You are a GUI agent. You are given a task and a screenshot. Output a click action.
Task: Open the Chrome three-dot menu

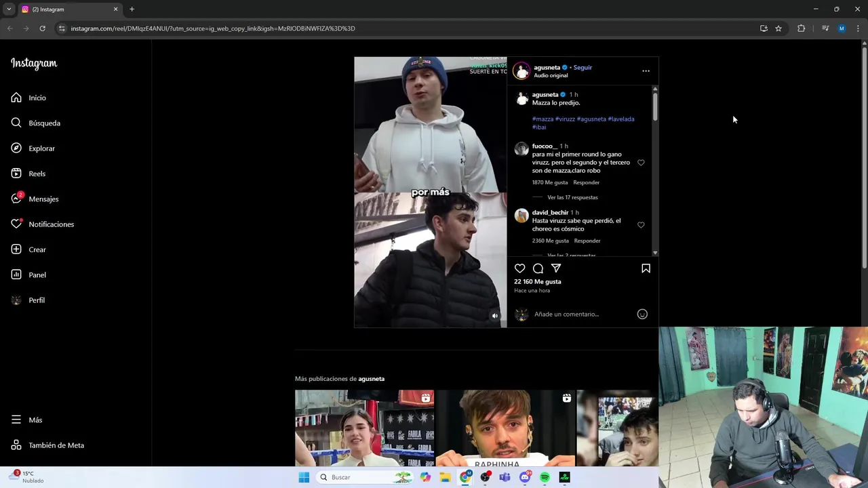[858, 28]
